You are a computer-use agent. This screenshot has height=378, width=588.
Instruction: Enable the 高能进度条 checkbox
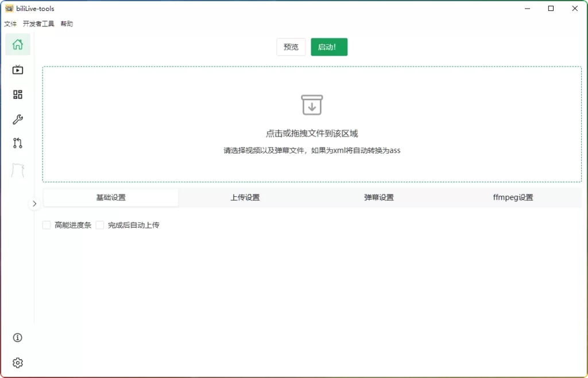(47, 225)
